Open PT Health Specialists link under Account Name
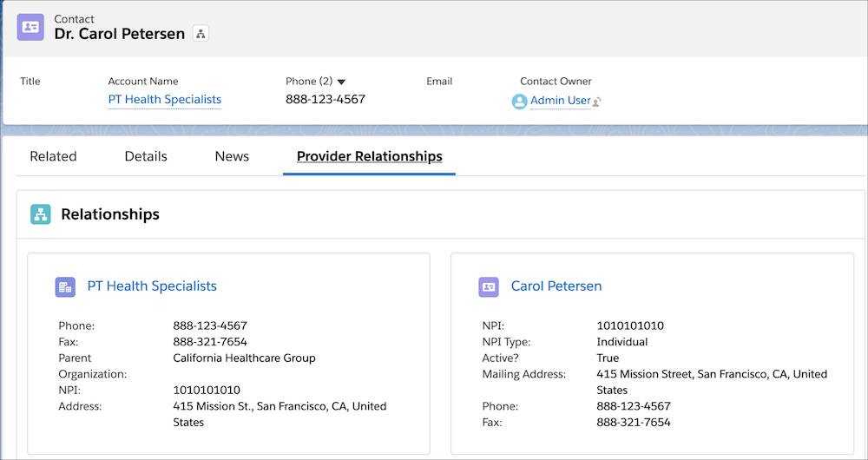Viewport: 868px width, 460px height. 164,100
